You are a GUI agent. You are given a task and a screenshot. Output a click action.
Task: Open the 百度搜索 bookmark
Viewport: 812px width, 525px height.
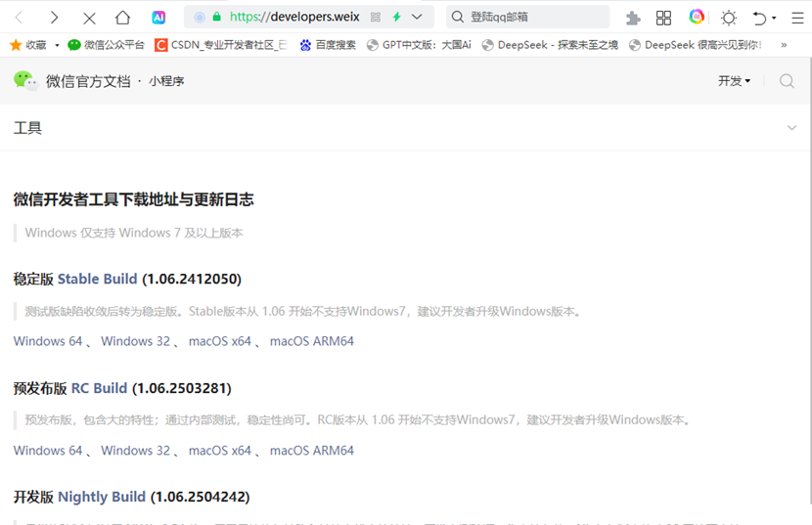tap(328, 45)
